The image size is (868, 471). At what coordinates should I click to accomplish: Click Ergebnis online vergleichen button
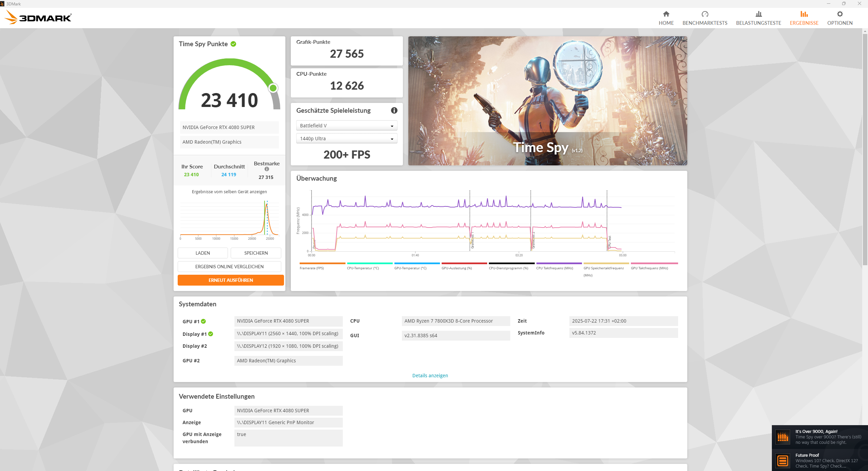coord(229,267)
